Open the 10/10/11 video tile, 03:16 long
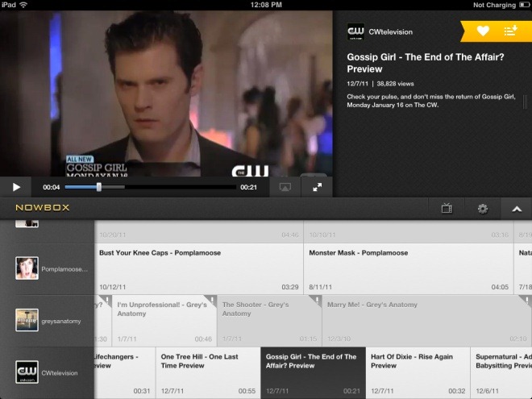Image resolution: width=532 pixels, height=399 pixels. tap(409, 231)
